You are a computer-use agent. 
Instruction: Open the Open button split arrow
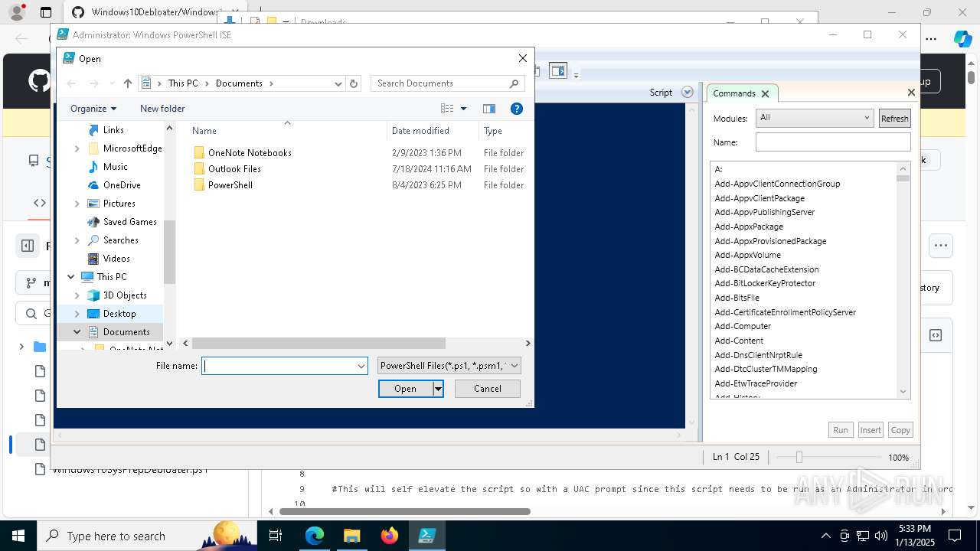[438, 389]
